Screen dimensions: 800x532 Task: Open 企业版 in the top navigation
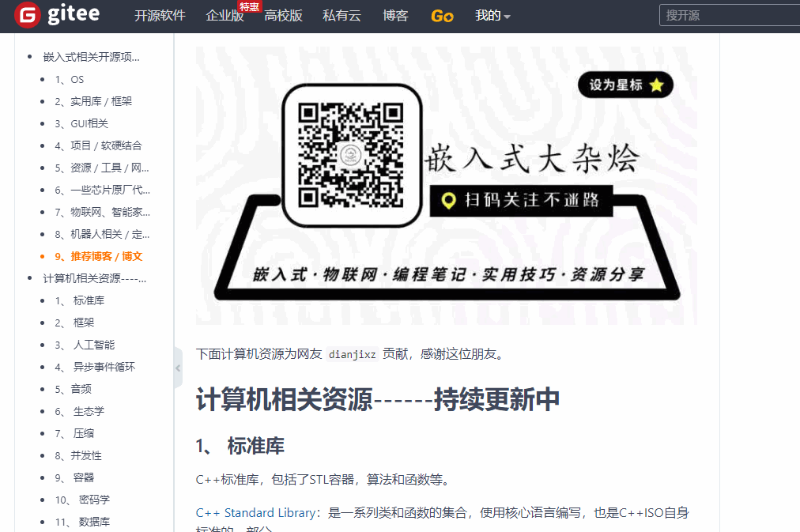[x=225, y=16]
